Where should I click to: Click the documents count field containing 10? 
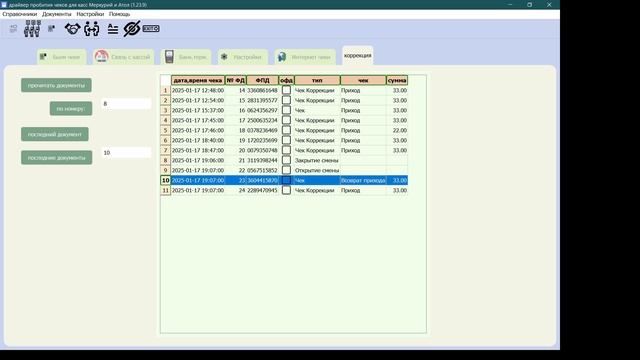tap(126, 153)
